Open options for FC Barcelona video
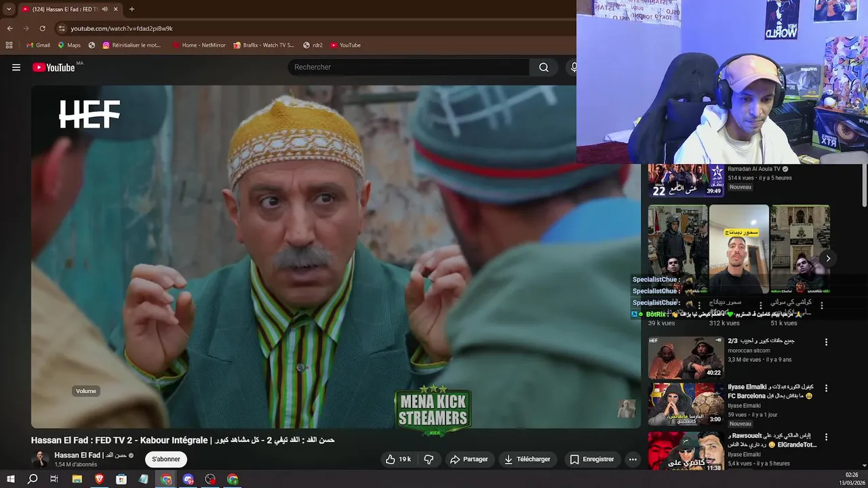This screenshot has height=488, width=868. [x=826, y=388]
